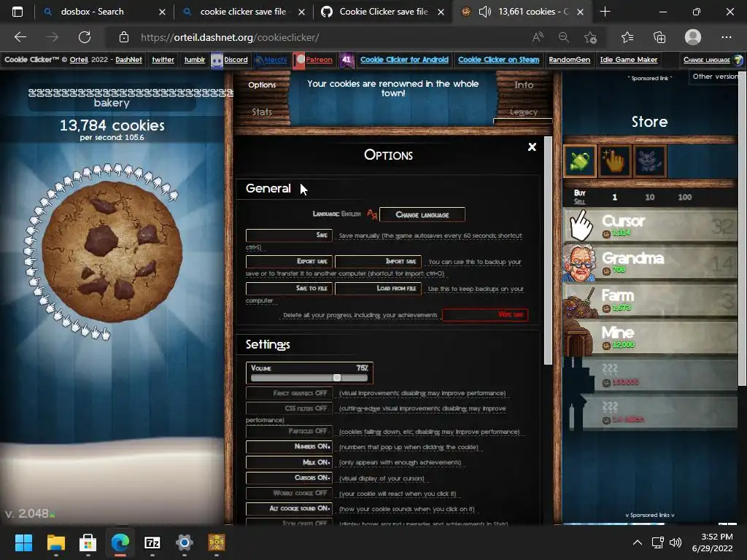747x560 pixels.
Task: Open File Explorer from the taskbar
Action: pyautogui.click(x=55, y=542)
